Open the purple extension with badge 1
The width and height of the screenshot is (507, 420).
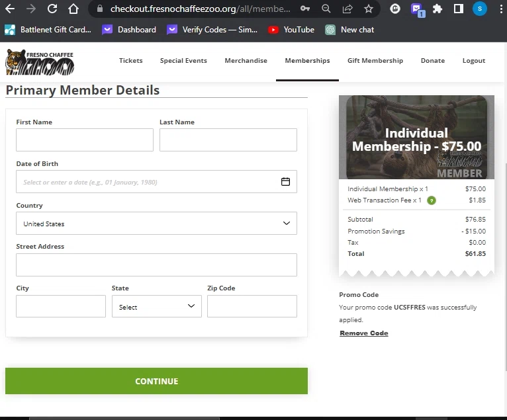point(417,9)
